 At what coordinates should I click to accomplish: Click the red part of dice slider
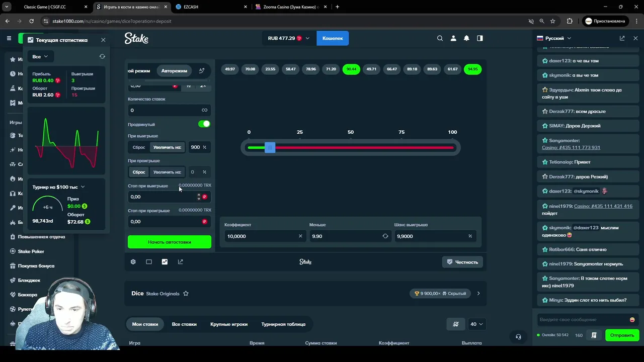(x=364, y=147)
